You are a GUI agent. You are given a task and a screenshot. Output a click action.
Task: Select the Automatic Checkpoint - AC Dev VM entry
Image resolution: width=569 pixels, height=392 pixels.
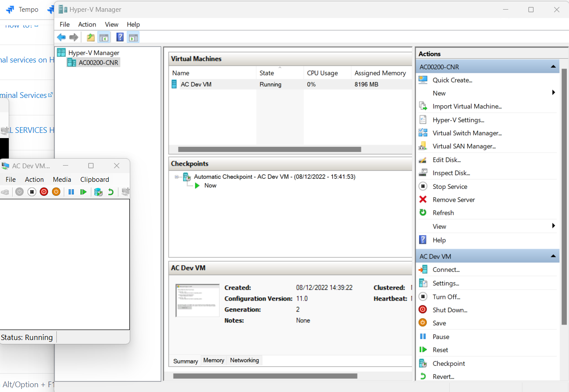point(274,177)
